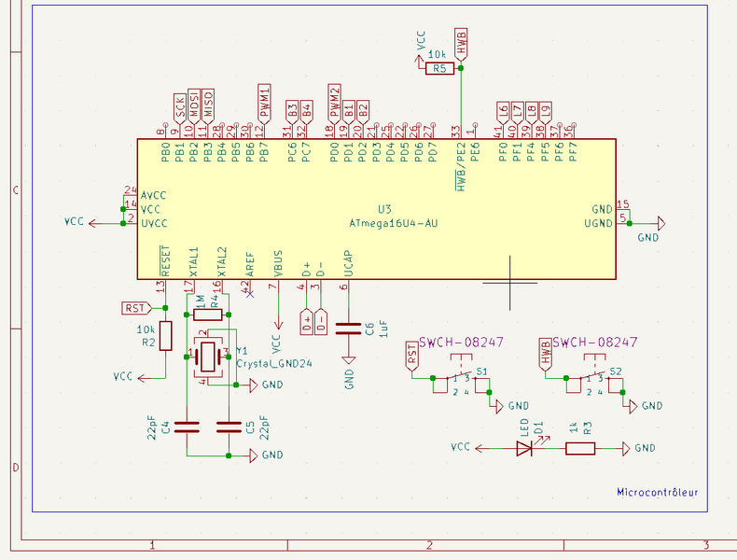Click the RESET pin name on U3
The height and width of the screenshot is (560, 737).
[x=165, y=261]
